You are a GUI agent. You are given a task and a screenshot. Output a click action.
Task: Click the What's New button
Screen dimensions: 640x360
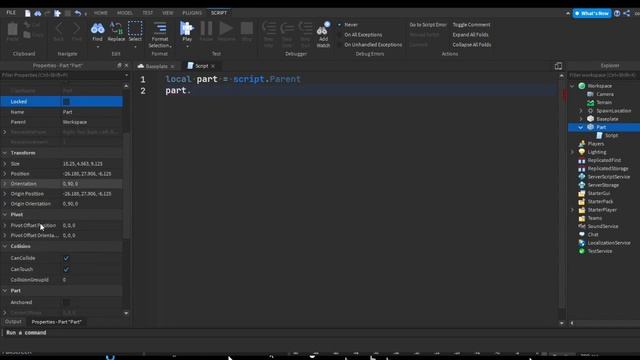click(x=592, y=13)
